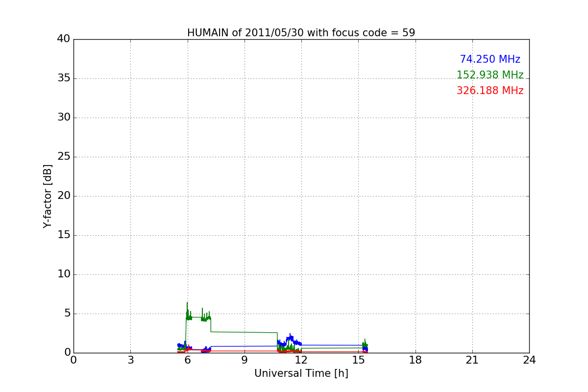
Task: Click y-axis tick label 15
Action: pyautogui.click(x=64, y=235)
